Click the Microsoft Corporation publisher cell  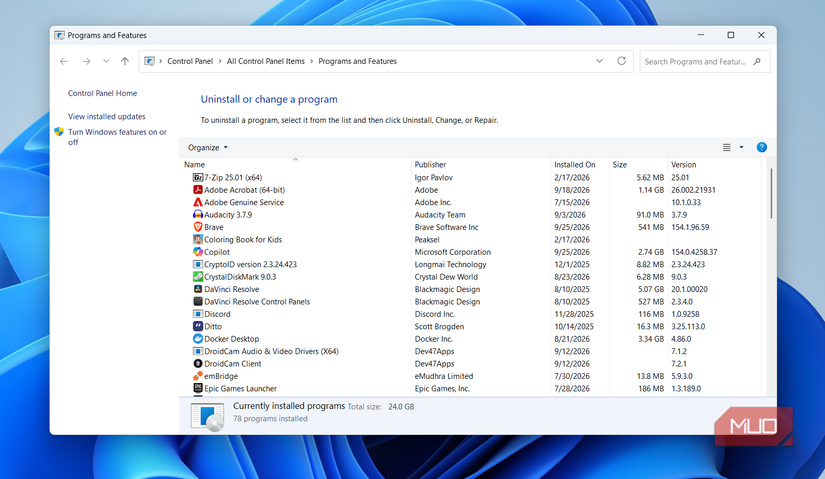coord(452,252)
